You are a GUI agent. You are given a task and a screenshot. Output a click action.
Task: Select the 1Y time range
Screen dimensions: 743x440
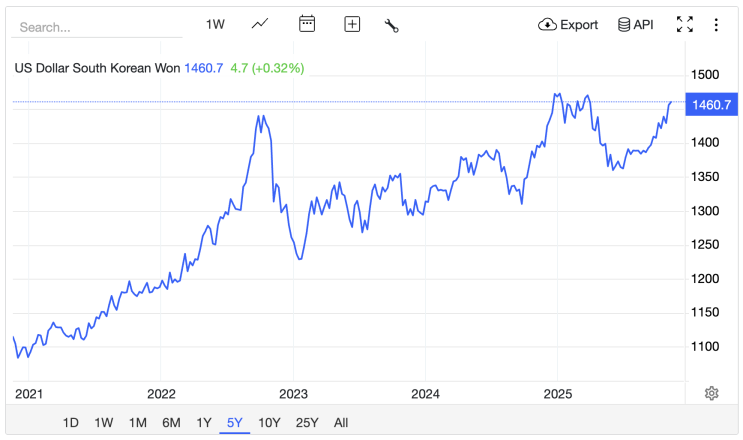click(204, 422)
